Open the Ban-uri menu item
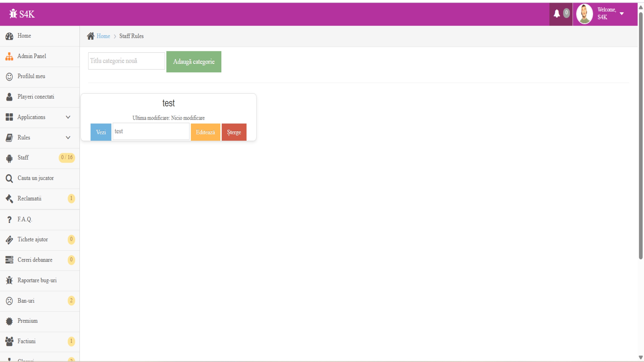The image size is (644, 362). [x=26, y=301]
